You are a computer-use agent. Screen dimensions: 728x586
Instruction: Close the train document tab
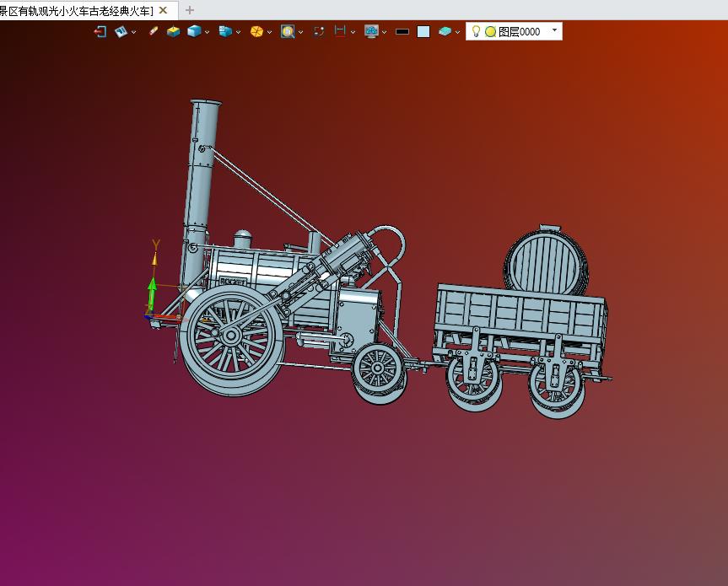(x=163, y=10)
